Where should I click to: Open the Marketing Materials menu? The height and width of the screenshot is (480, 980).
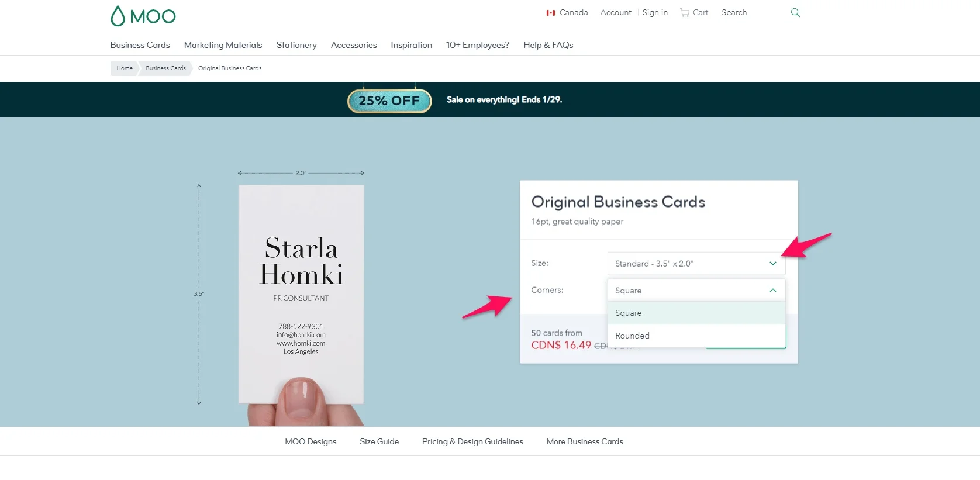[223, 45]
